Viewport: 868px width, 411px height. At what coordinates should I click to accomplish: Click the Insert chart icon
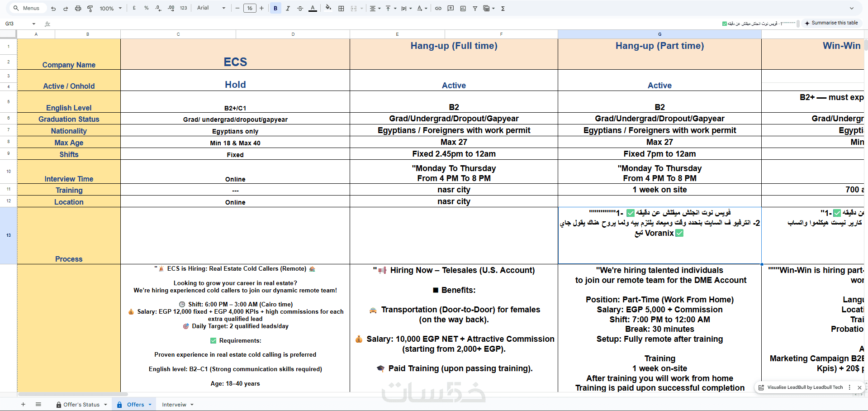(x=463, y=8)
